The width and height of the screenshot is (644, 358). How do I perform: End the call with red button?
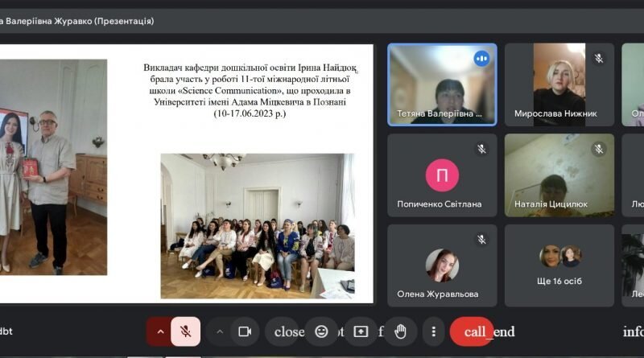click(473, 331)
